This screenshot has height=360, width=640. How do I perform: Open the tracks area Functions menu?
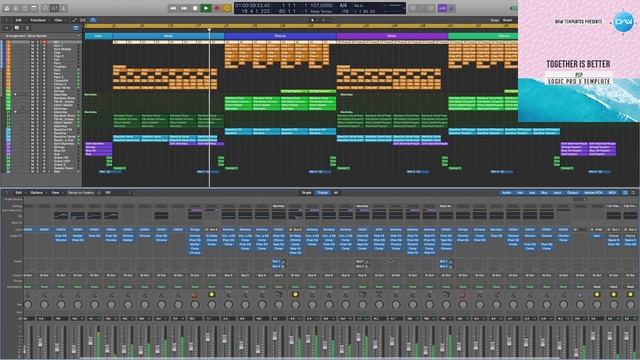[x=38, y=20]
